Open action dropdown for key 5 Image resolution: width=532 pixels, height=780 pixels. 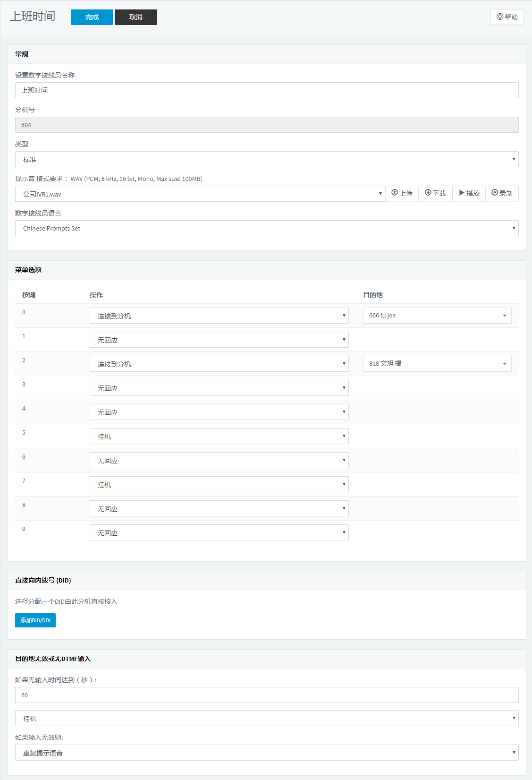(x=219, y=436)
